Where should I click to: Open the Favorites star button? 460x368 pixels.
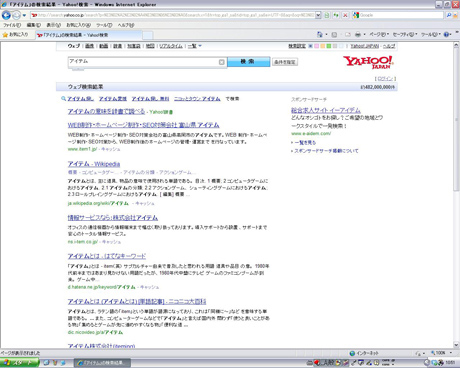click(15, 35)
